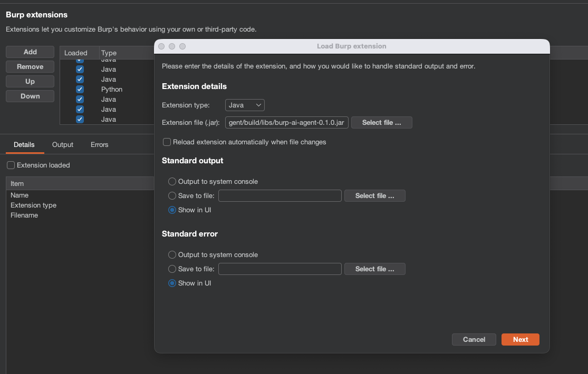Cancel the Load Burp extension dialog
This screenshot has height=374, width=588.
(474, 339)
